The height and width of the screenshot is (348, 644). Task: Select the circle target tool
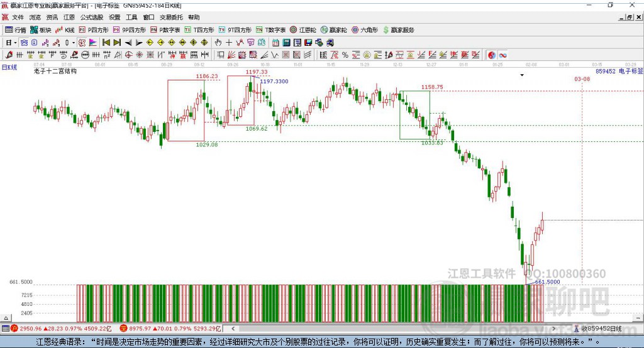coord(128,55)
